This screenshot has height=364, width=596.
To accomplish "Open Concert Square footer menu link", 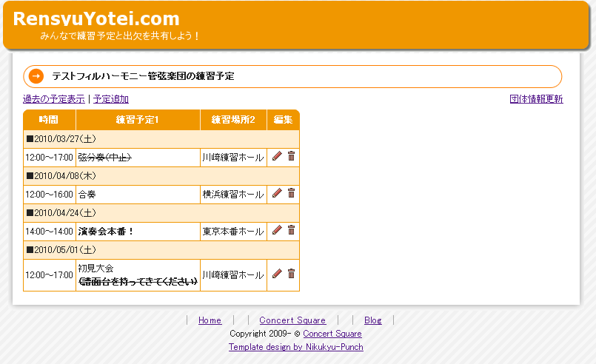I will click(x=292, y=320).
